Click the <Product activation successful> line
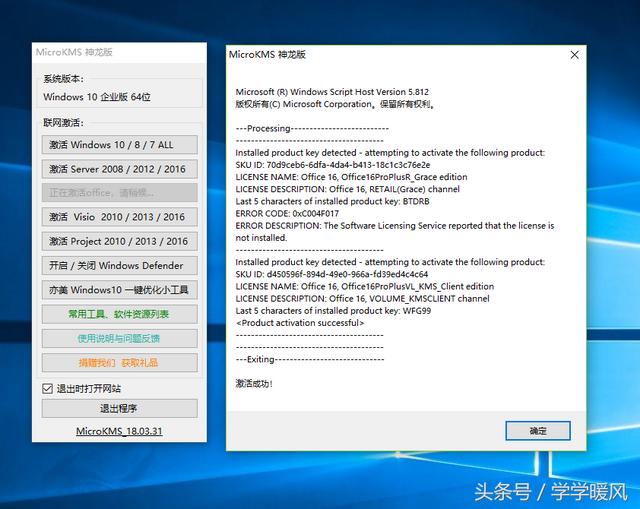640x509 pixels. 300,323
